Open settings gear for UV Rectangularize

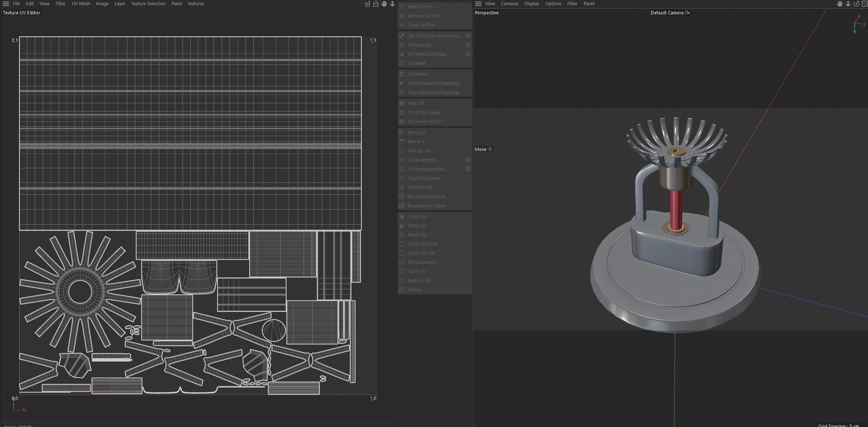[468, 169]
